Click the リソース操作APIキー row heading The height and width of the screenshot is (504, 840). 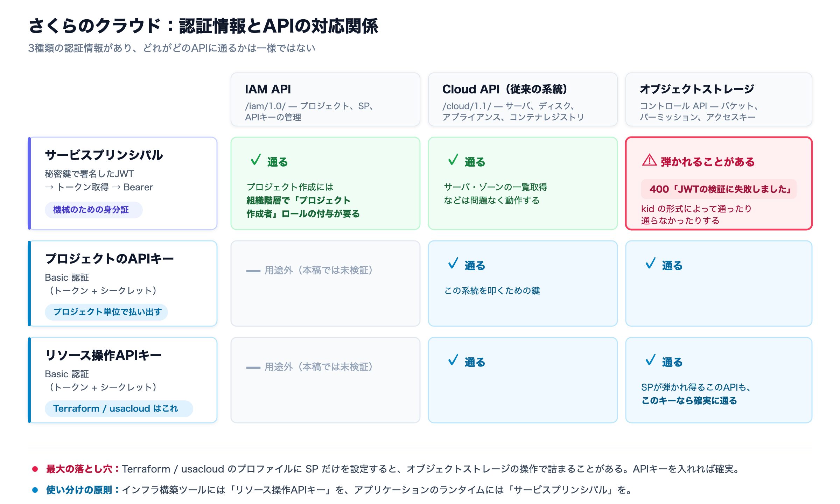pyautogui.click(x=103, y=355)
